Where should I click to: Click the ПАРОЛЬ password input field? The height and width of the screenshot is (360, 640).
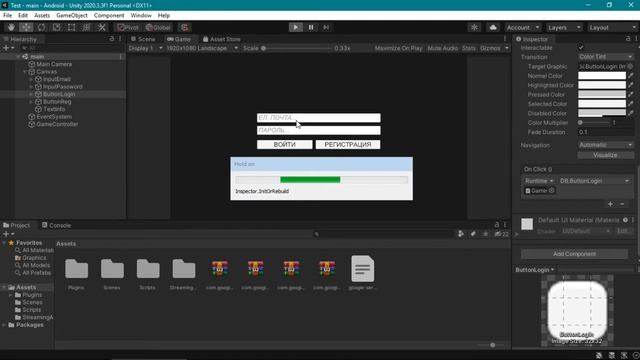(319, 130)
